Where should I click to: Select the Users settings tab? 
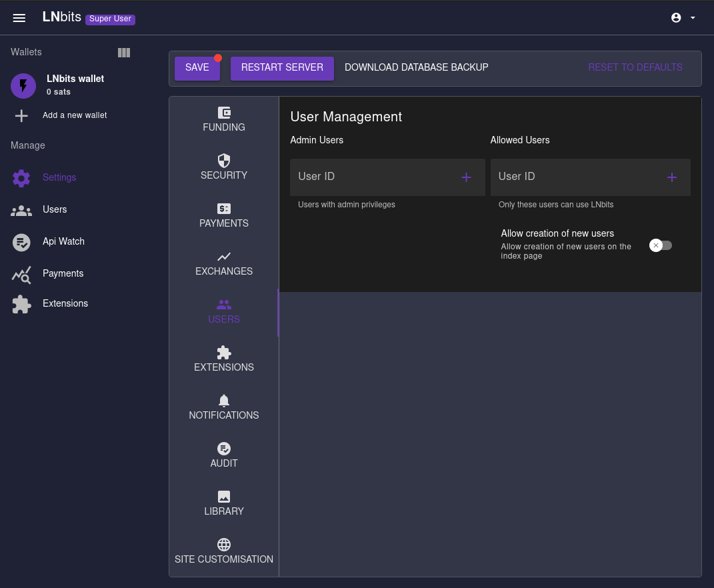point(223,312)
